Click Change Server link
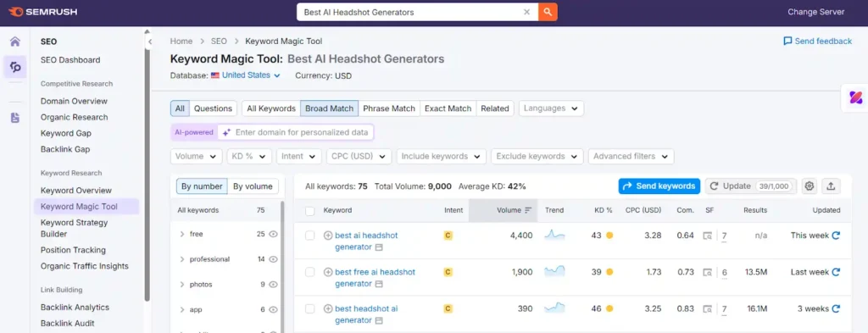 click(x=816, y=12)
